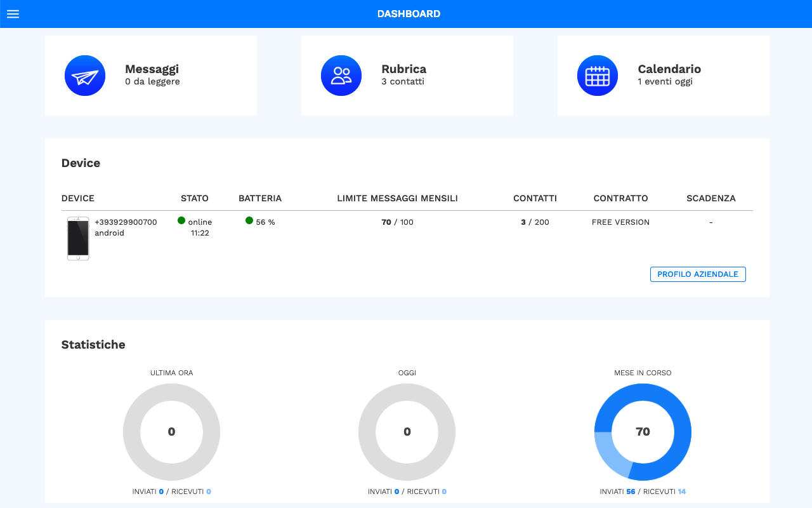Click the DEVICE column header
812x508 pixels.
pos(77,198)
